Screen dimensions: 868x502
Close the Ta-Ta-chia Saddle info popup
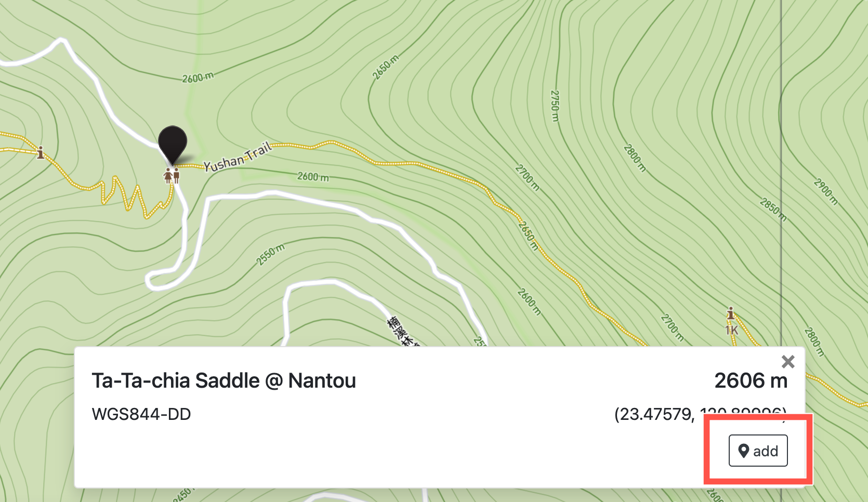coord(788,362)
